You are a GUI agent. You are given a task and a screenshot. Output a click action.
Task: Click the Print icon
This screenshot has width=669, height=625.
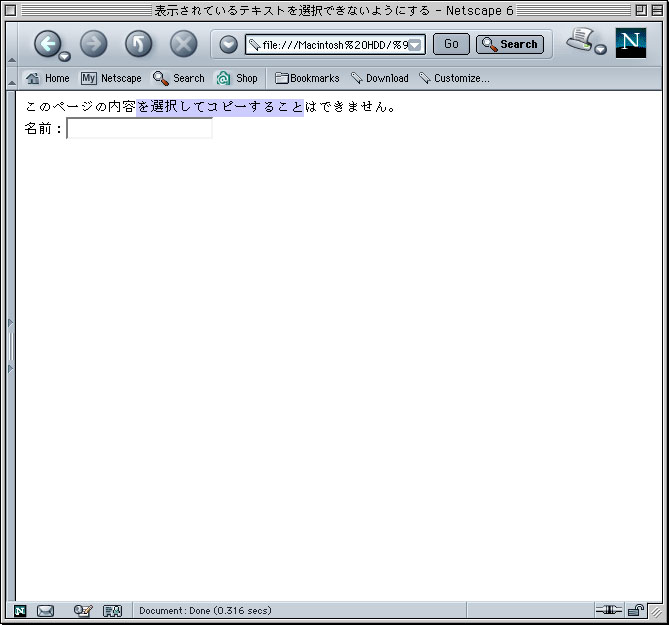(580, 40)
